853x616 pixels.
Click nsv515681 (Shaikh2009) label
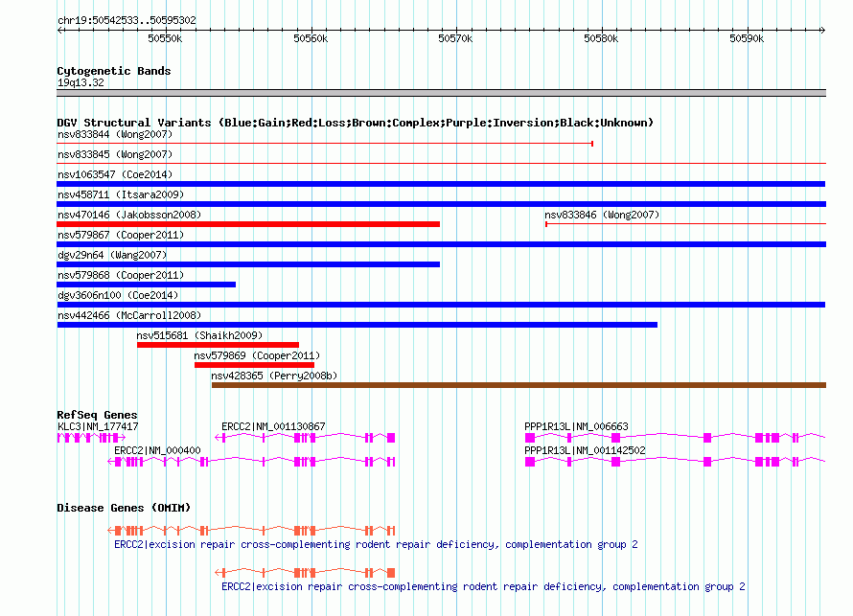click(199, 335)
